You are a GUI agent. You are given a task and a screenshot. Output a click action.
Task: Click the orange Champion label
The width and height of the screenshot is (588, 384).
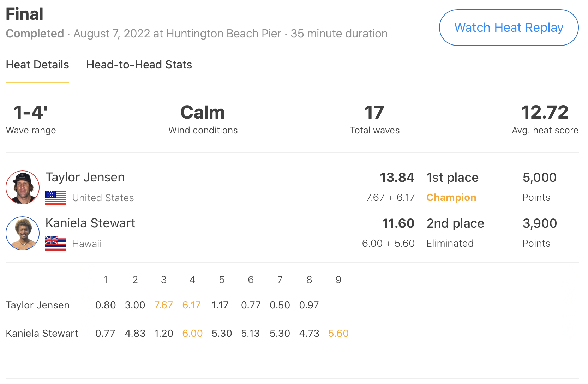click(x=451, y=198)
